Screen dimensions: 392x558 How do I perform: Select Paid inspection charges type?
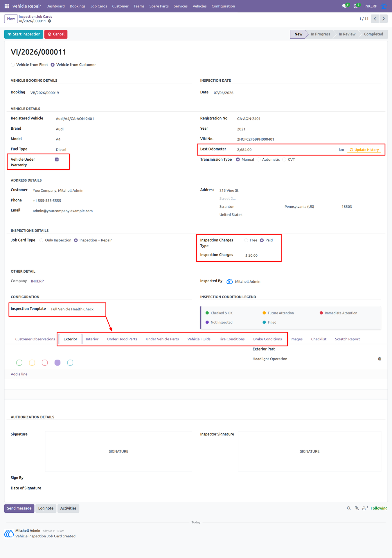coord(262,240)
